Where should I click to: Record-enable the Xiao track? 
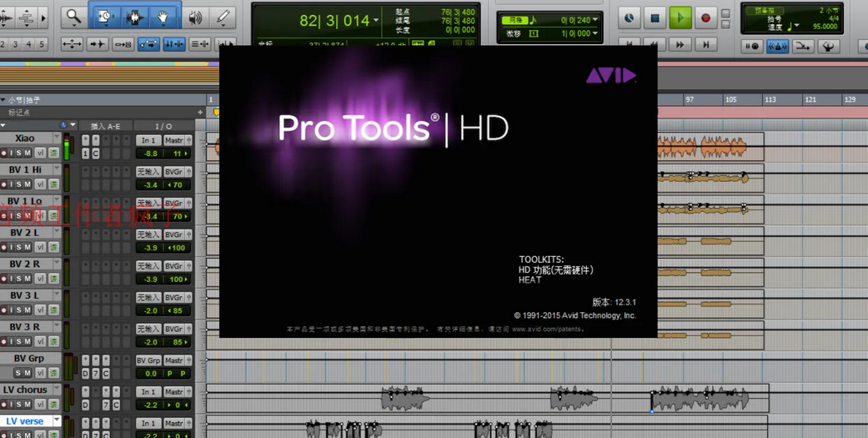pos(4,153)
